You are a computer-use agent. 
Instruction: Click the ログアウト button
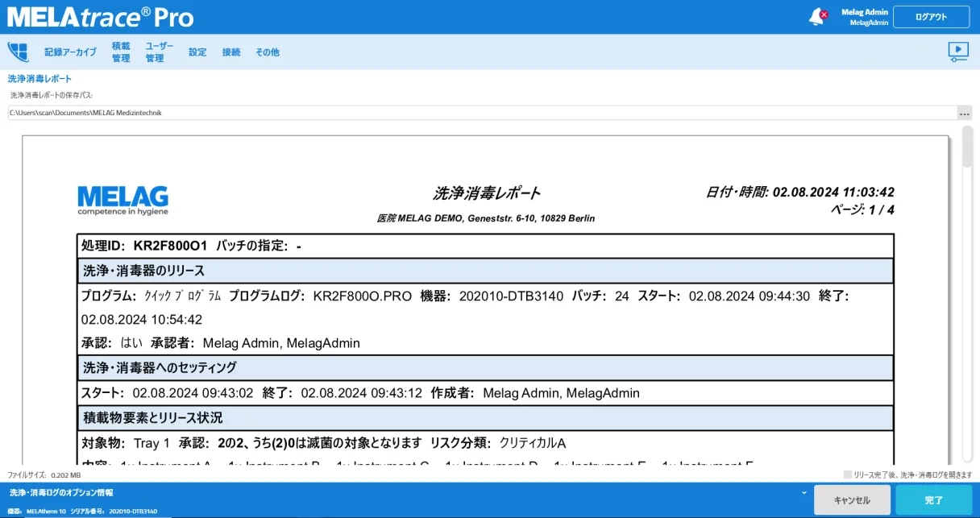[x=931, y=17]
